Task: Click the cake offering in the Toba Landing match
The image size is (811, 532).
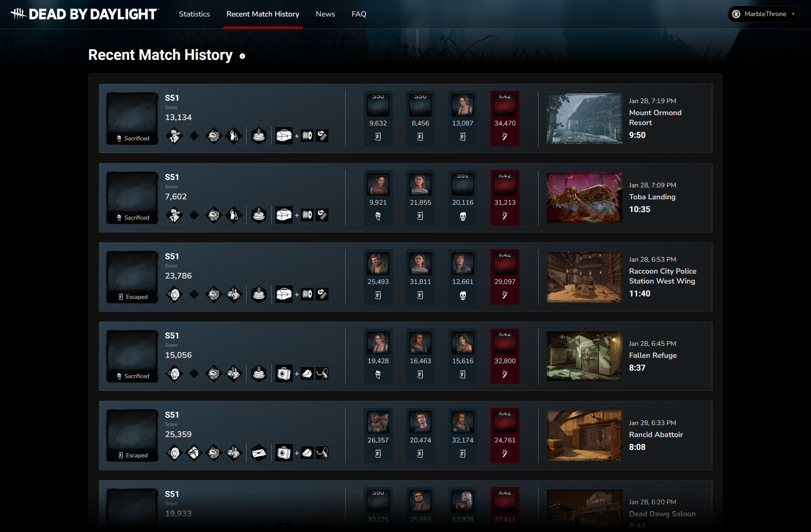Action: click(x=259, y=215)
